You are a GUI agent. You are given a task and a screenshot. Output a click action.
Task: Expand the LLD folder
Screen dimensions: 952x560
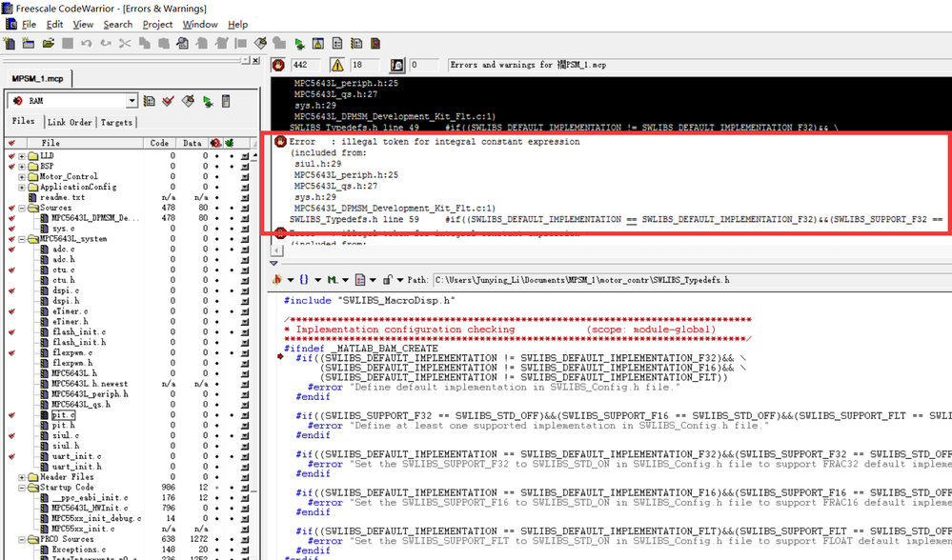22,156
